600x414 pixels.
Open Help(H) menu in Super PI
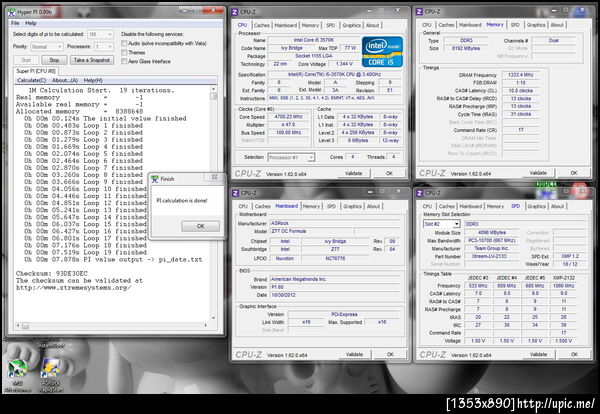93,80
